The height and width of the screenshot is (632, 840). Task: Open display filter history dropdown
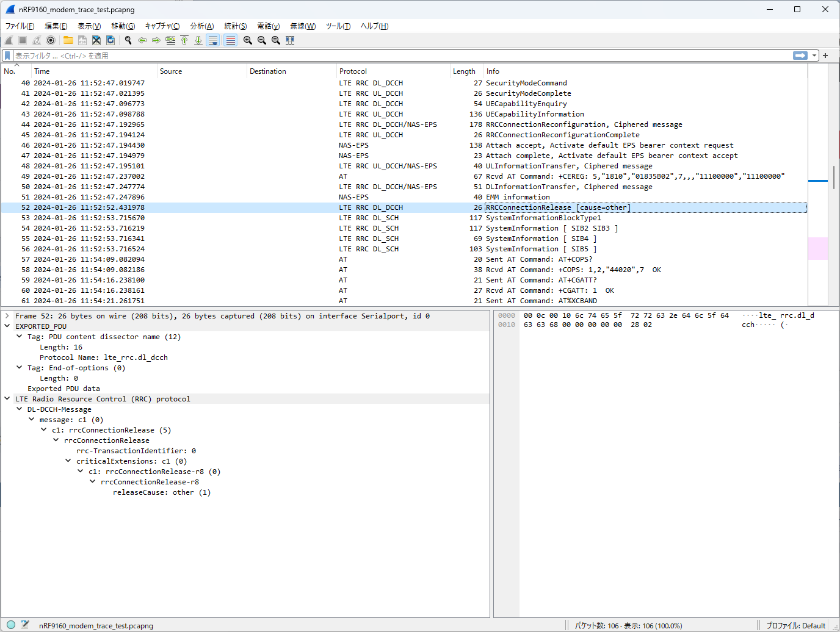[x=814, y=56]
